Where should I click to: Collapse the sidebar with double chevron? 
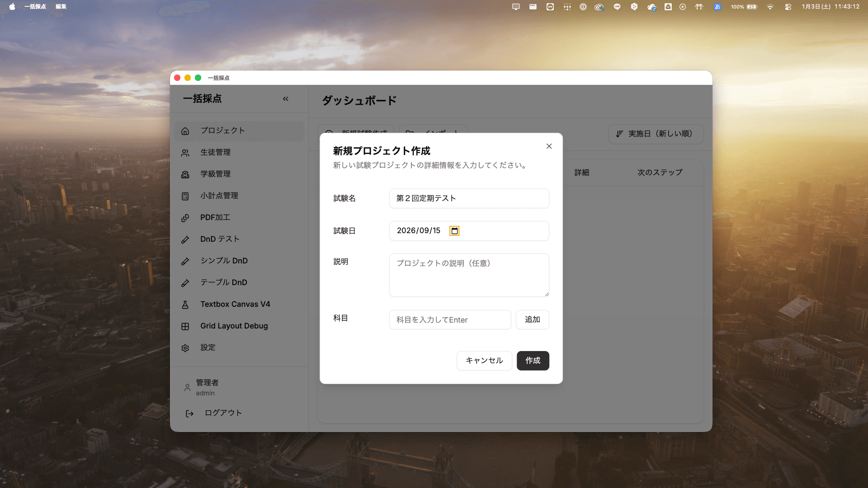(285, 99)
